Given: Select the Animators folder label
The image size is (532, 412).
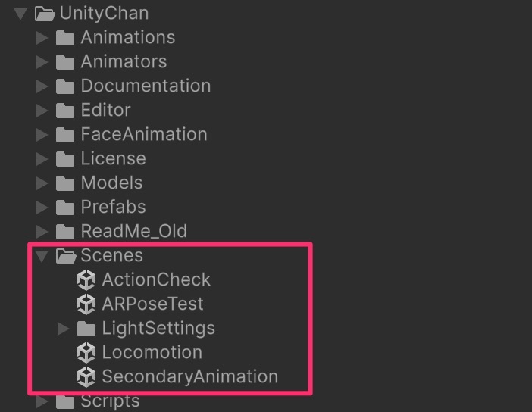Looking at the screenshot, I should point(124,61).
